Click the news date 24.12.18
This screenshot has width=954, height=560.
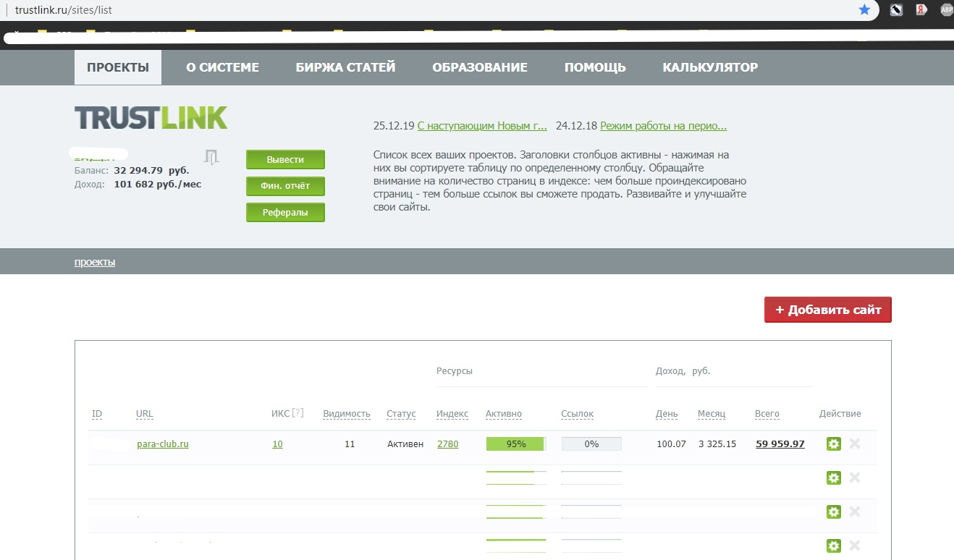(x=576, y=126)
